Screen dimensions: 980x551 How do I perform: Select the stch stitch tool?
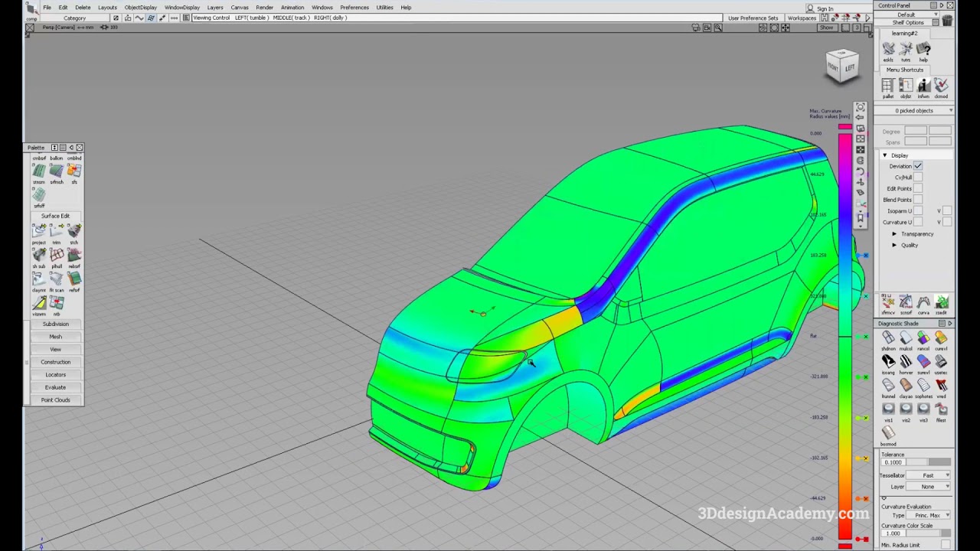[74, 231]
